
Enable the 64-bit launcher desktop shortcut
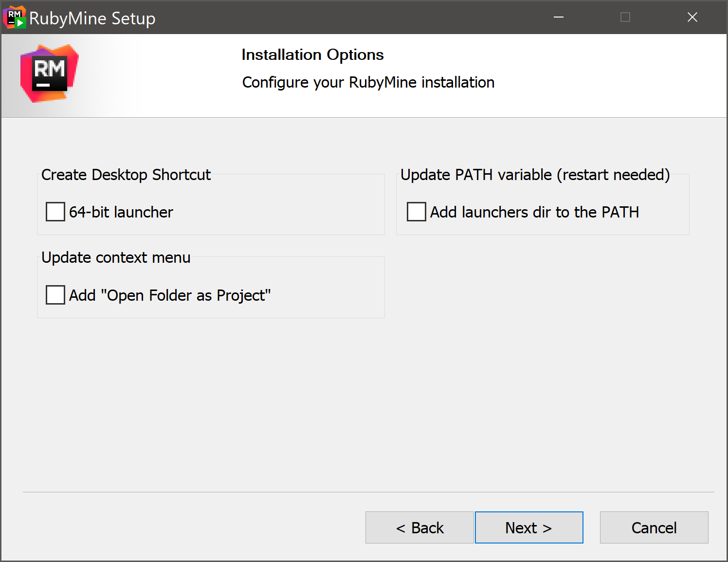tap(55, 211)
